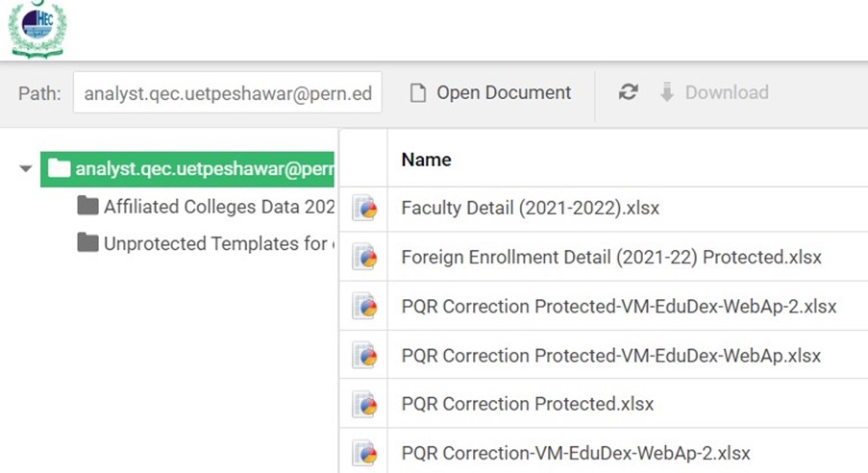868x473 pixels.
Task: Click file icon beside Foreign Enrollment Detail file
Action: (364, 258)
